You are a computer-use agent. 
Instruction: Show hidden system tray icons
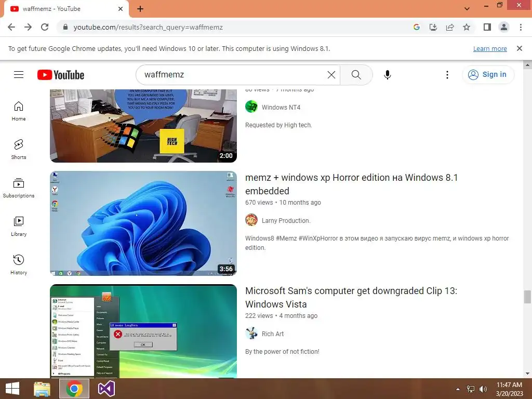click(458, 389)
